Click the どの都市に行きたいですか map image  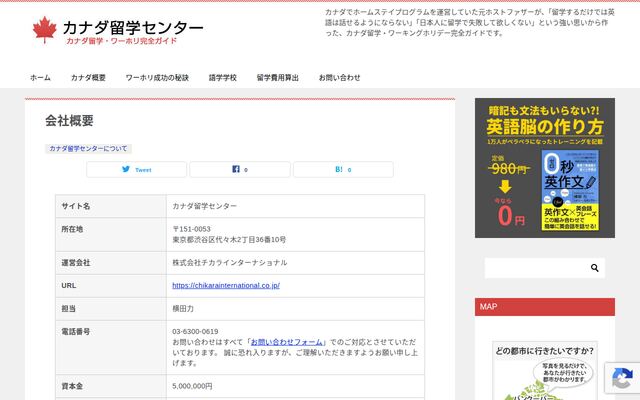point(544,371)
